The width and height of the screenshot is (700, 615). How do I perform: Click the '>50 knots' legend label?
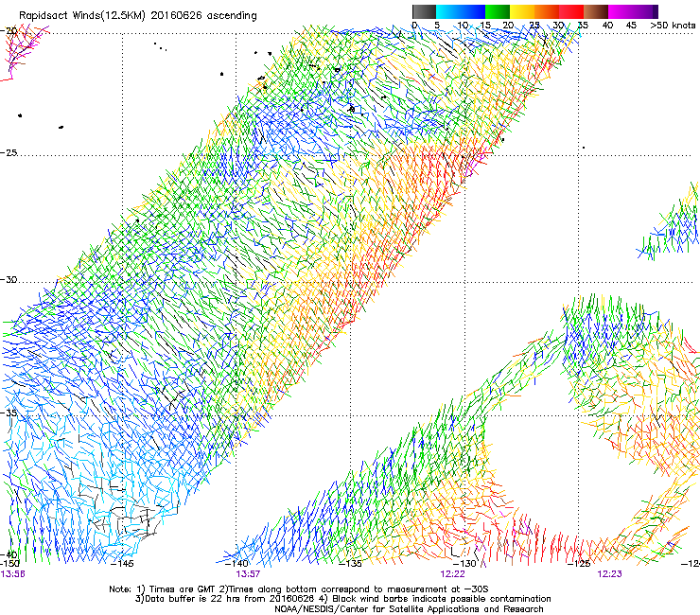click(x=673, y=26)
